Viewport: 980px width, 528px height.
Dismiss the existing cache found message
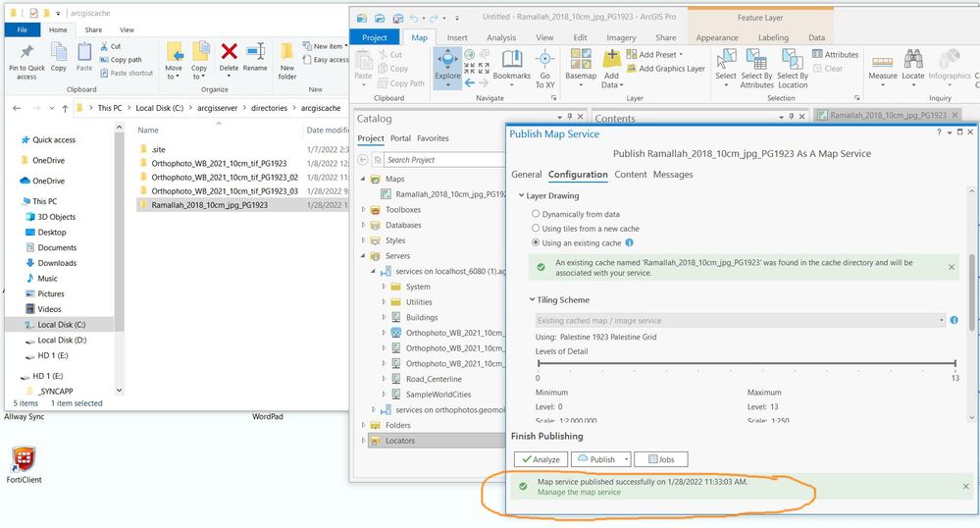click(x=952, y=267)
